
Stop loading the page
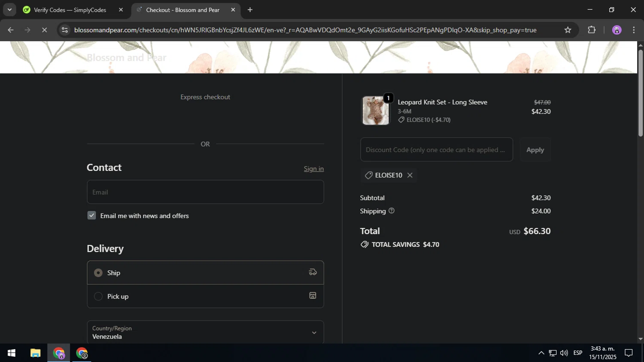click(x=44, y=30)
